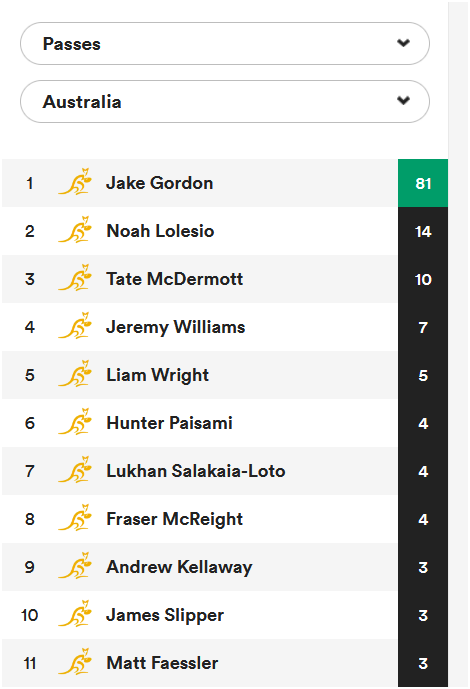Click Wallabies logo beside Hunter Paisami
Screen dimensions: 470x689
click(x=75, y=421)
